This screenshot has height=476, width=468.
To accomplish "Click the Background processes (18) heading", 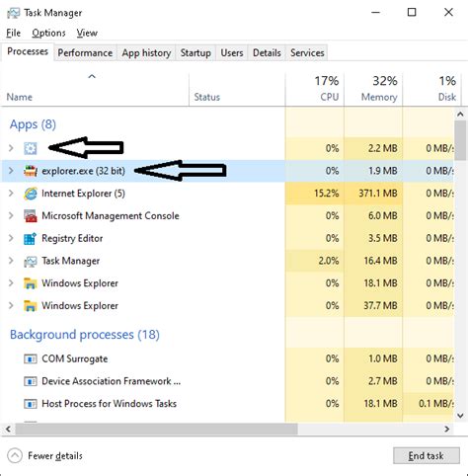I will click(x=85, y=335).
